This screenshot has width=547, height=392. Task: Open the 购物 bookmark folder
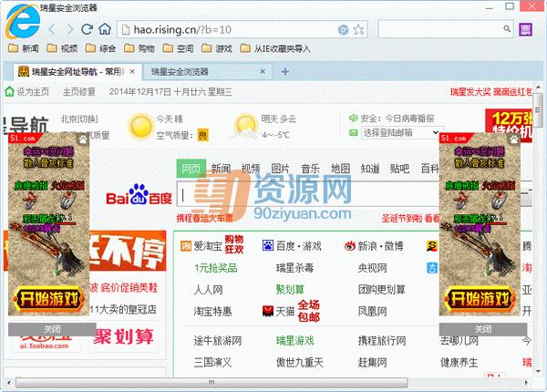pos(139,48)
